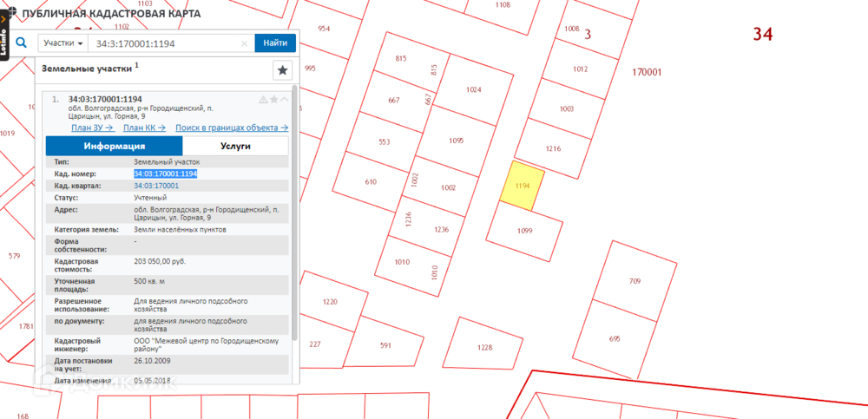The image size is (868, 419).
Task: Click the warning triangle icon in result
Action: pyautogui.click(x=264, y=100)
